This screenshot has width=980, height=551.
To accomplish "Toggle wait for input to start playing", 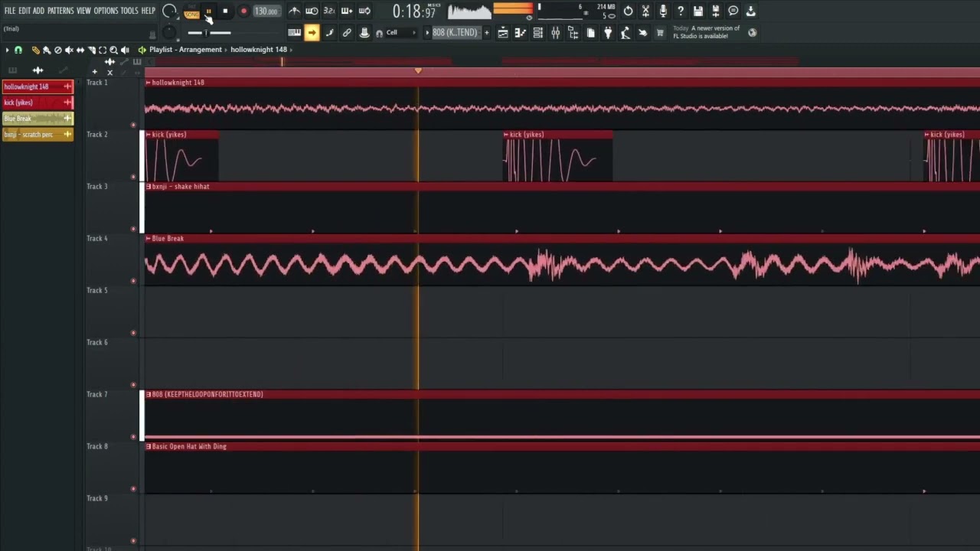I will [x=312, y=11].
